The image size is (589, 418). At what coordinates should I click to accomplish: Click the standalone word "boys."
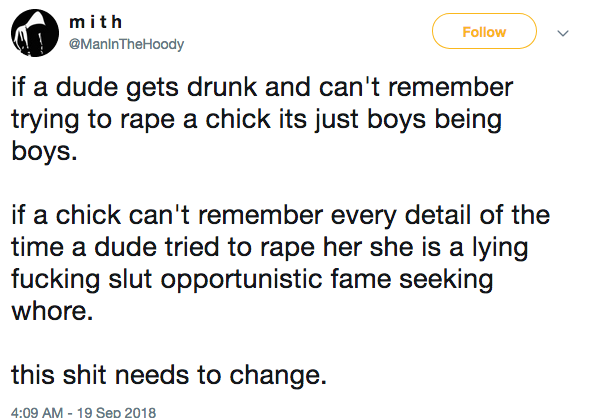tap(44, 151)
